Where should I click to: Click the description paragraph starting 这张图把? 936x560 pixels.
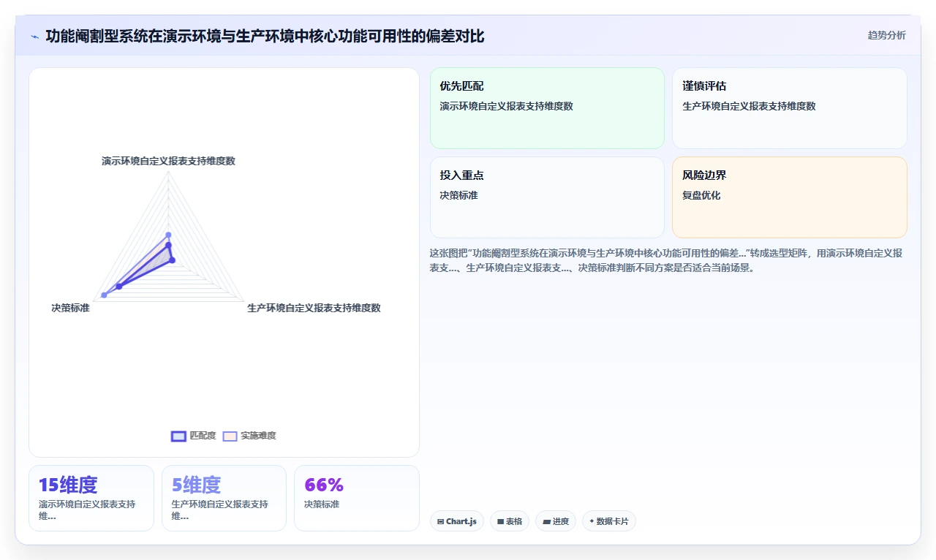666,260
